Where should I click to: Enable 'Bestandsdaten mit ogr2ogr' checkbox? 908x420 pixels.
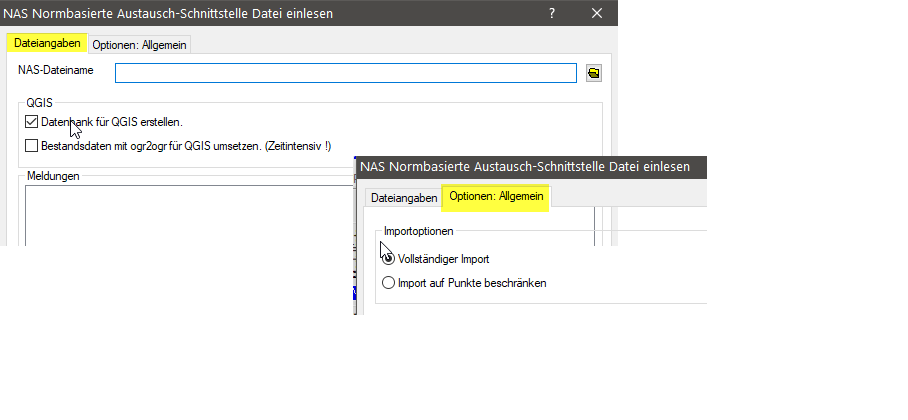point(31,146)
